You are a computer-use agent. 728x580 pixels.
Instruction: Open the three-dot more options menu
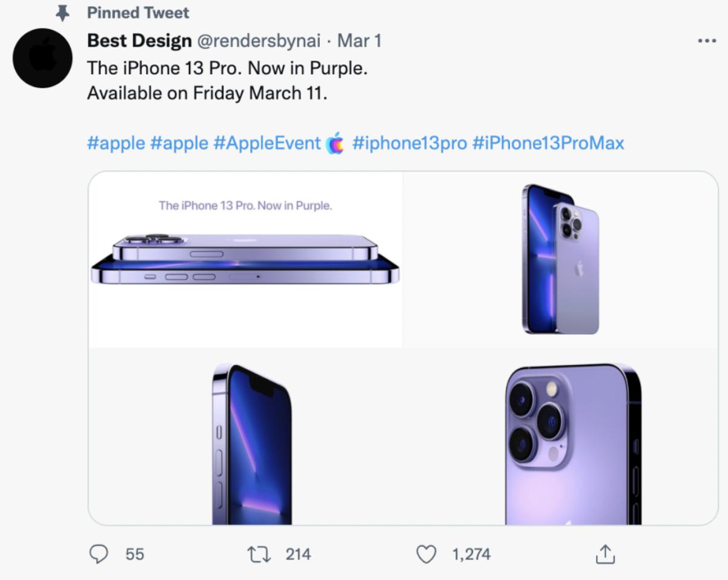707,41
